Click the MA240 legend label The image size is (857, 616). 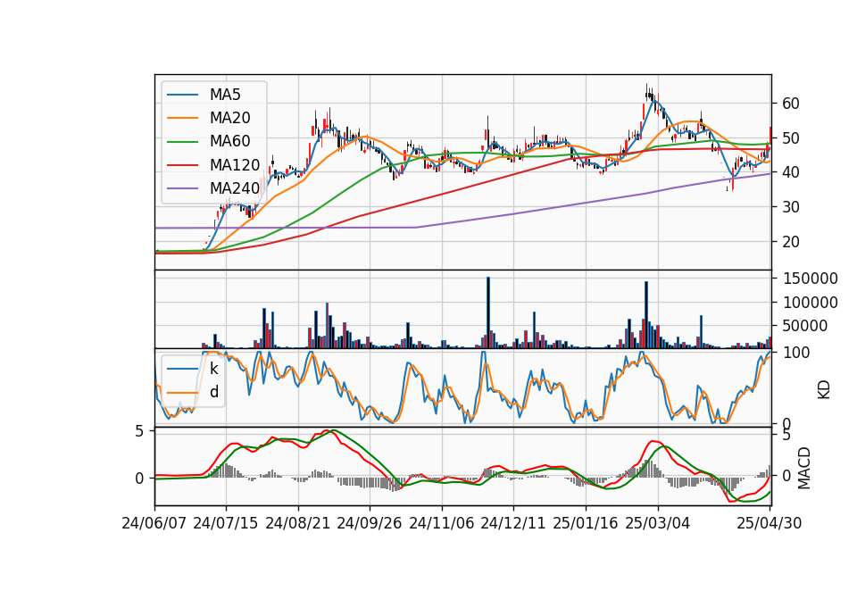(x=235, y=188)
